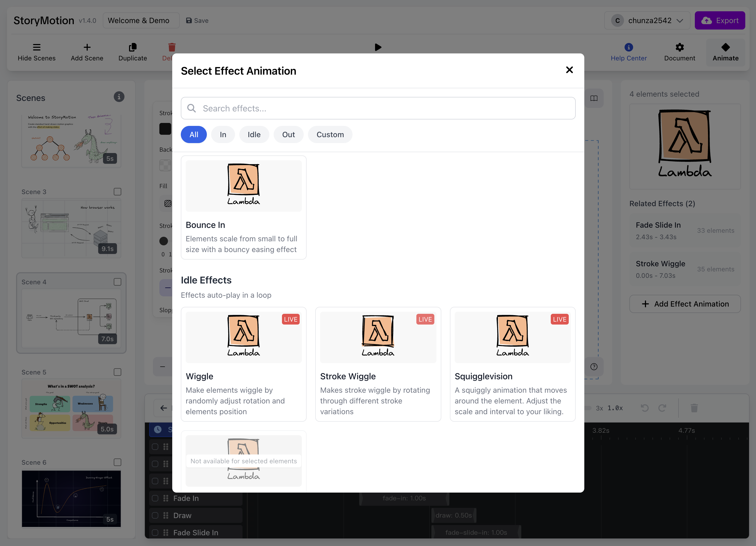This screenshot has height=546, width=756.
Task: Check the Scene 6 selection checkbox
Action: pyautogui.click(x=117, y=462)
